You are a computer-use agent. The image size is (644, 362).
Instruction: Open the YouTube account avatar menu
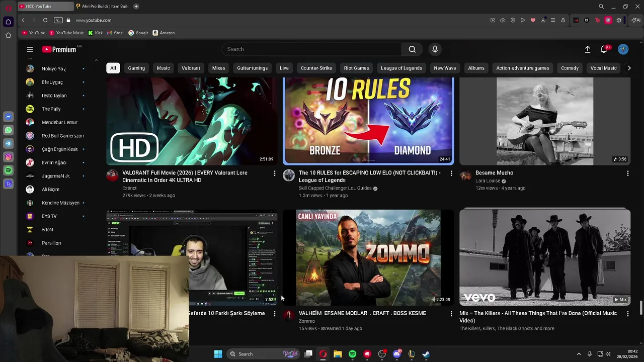point(623,49)
